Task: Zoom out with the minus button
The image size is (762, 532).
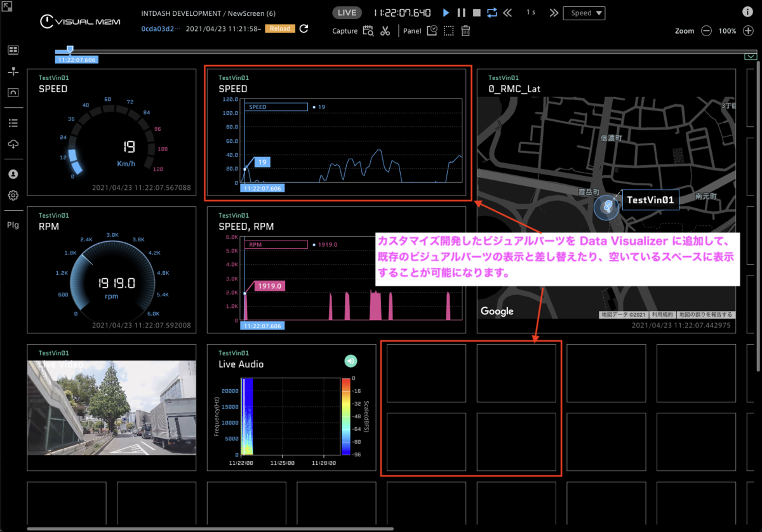Action: 707,30
